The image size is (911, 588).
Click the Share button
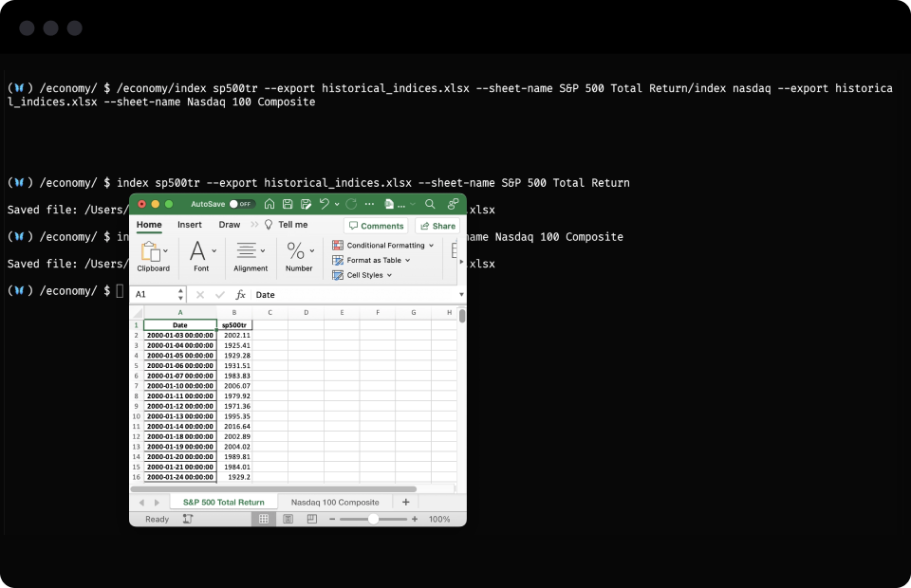[x=438, y=226]
